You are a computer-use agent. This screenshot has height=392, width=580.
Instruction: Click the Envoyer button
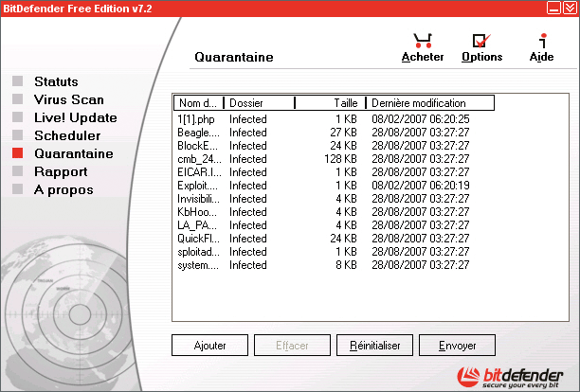tap(457, 346)
